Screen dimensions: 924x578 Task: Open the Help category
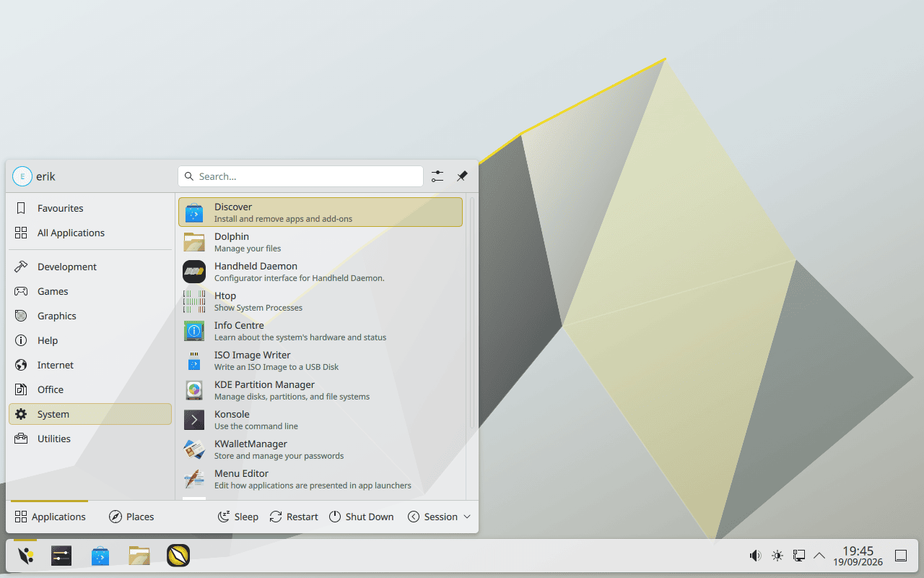tap(90, 340)
